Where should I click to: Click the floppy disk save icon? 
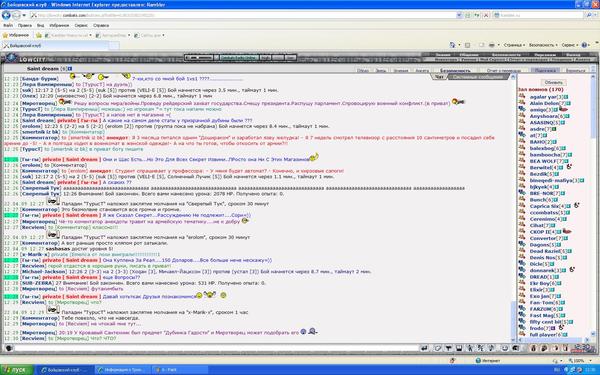[x=459, y=348]
